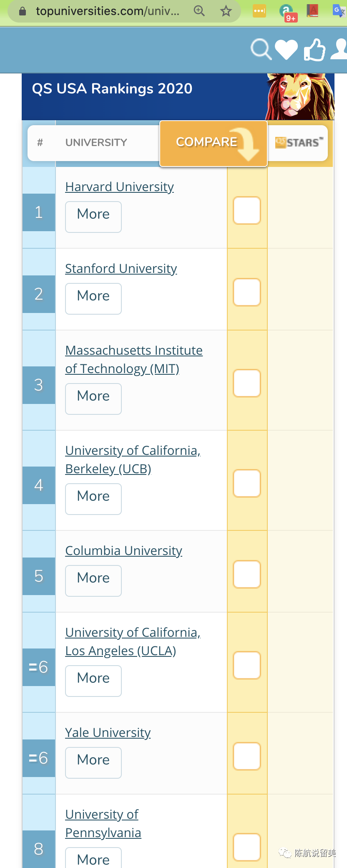Tick the compare checkbox for Harvard University
347x868 pixels.
click(247, 210)
